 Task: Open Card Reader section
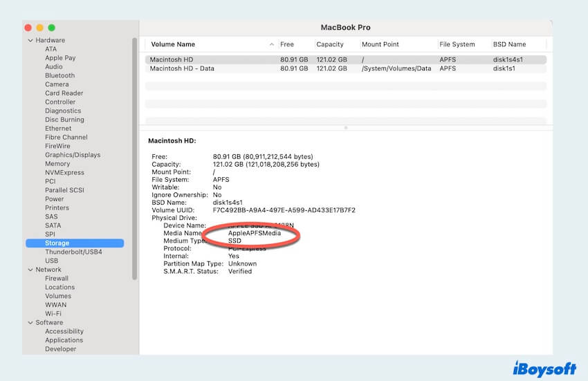pos(64,93)
